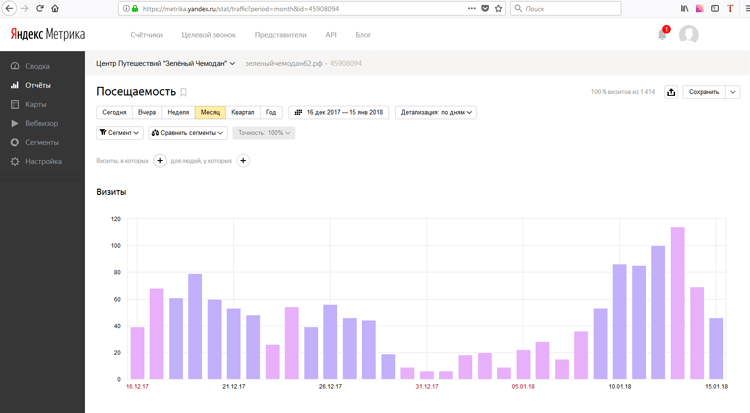The height and width of the screenshot is (413, 750).
Task: Open the date range 16 дек 2017 — 15 янв 2018
Action: (339, 112)
